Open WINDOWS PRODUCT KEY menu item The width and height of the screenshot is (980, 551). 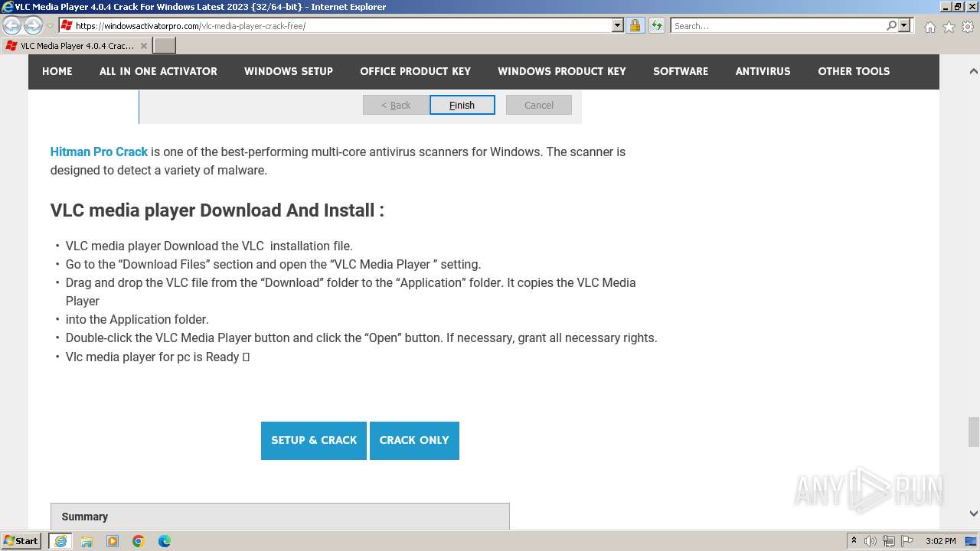click(x=562, y=71)
